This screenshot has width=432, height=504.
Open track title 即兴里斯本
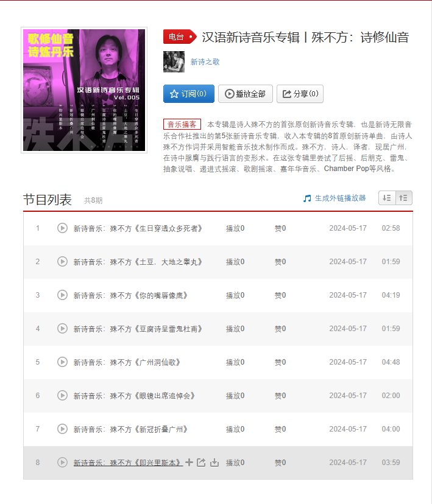(x=128, y=463)
